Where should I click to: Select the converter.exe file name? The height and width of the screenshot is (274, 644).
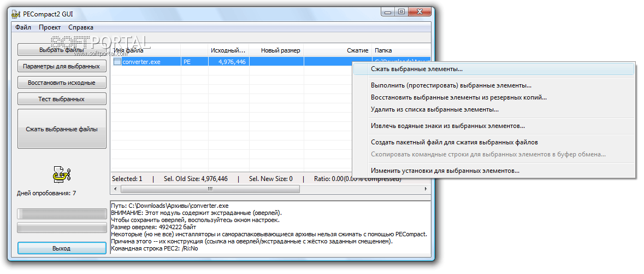click(x=141, y=62)
